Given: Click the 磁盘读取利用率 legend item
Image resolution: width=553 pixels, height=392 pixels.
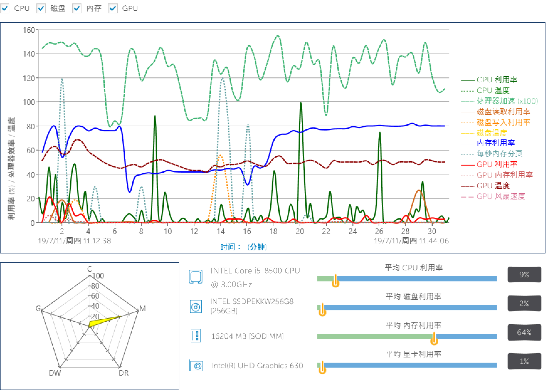Looking at the screenshot, I should [x=503, y=111].
